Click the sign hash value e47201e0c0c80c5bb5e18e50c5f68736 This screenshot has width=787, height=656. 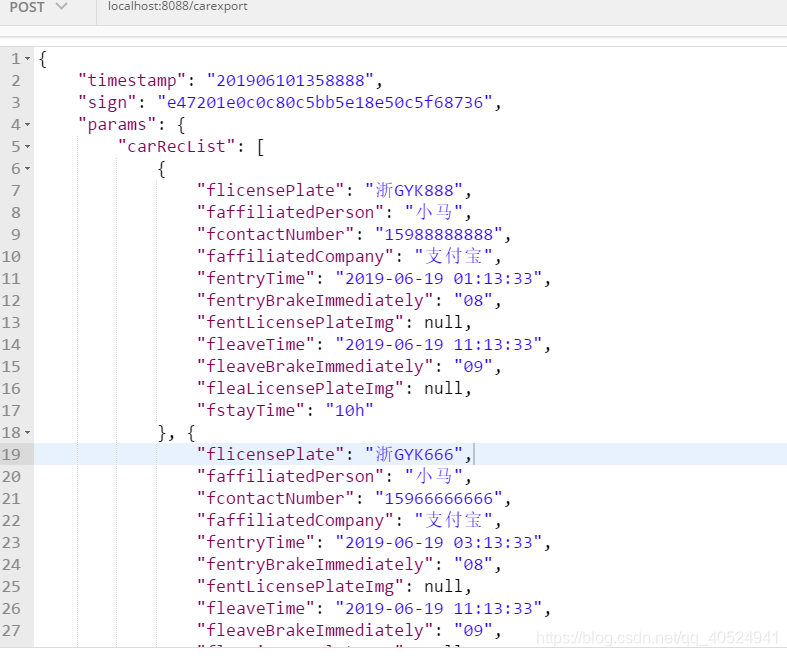(325, 102)
